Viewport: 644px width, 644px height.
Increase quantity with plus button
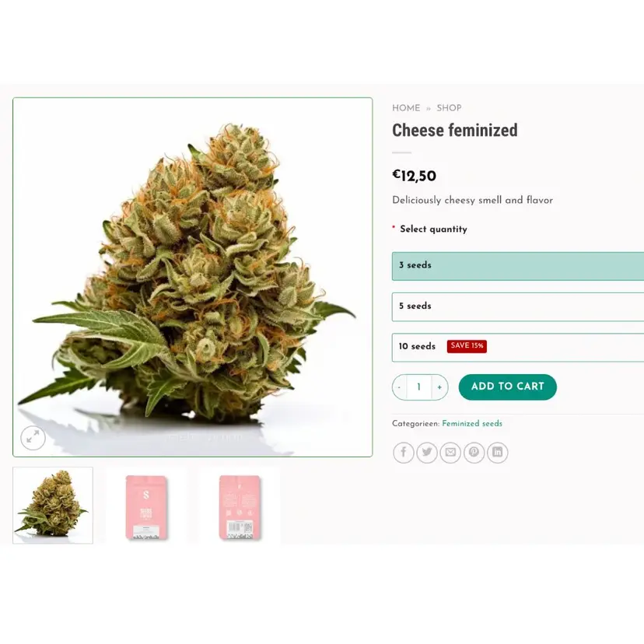440,387
